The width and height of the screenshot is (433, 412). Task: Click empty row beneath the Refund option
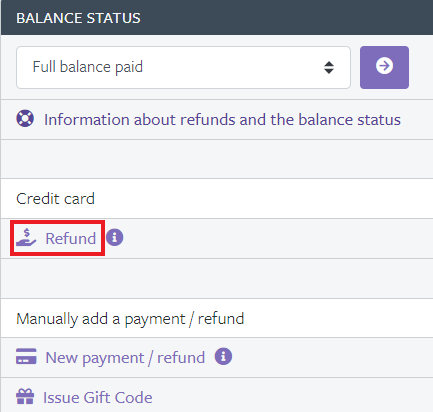[x=217, y=278]
